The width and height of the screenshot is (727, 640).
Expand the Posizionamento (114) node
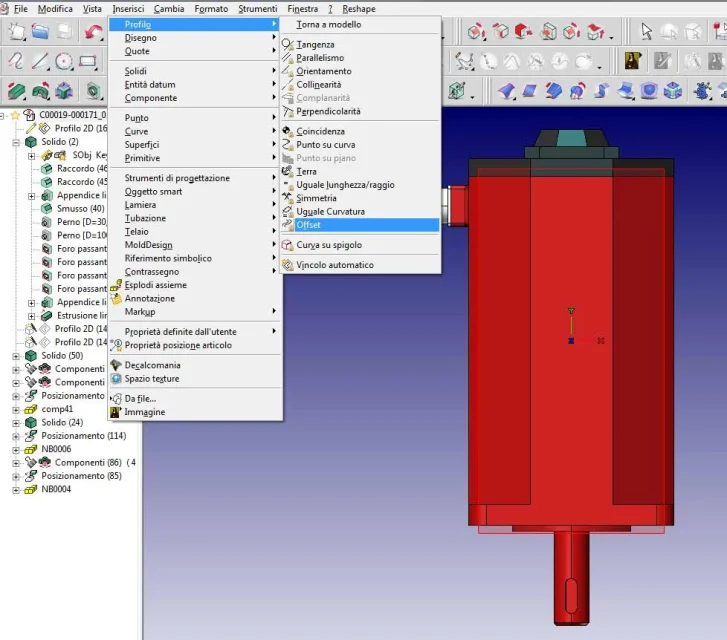coord(16,436)
